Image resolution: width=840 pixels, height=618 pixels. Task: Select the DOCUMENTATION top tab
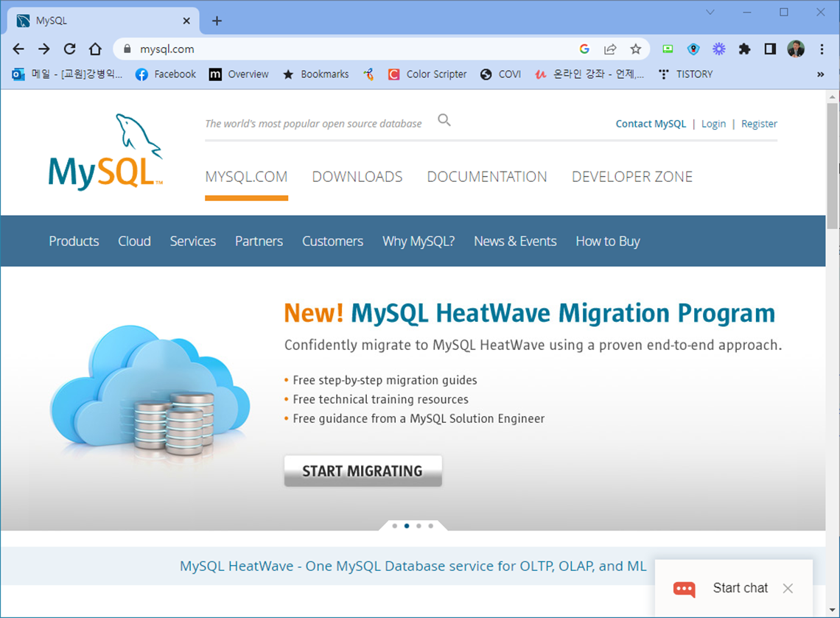487,177
